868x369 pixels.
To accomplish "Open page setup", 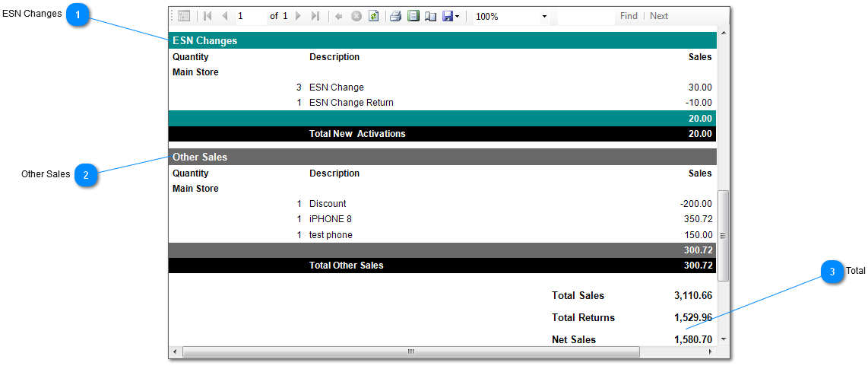I will pos(430,16).
